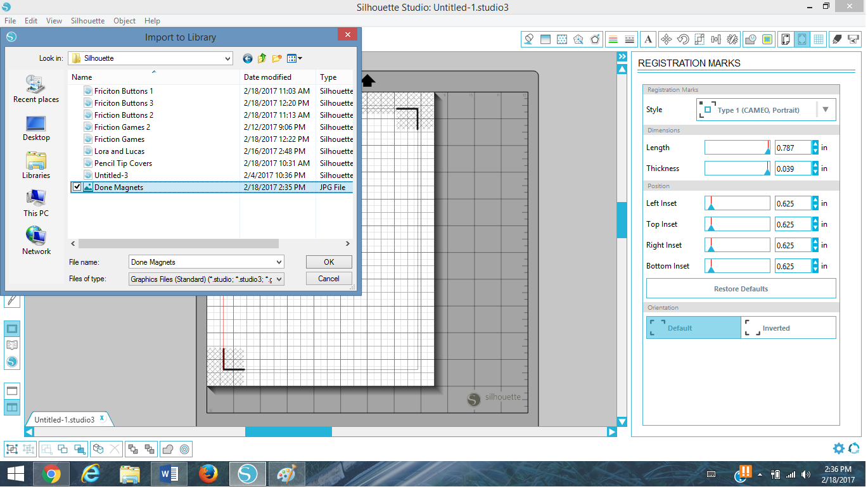Click Create New Folder icon in dialog
Screen dimensions: 868x489
[x=277, y=58]
